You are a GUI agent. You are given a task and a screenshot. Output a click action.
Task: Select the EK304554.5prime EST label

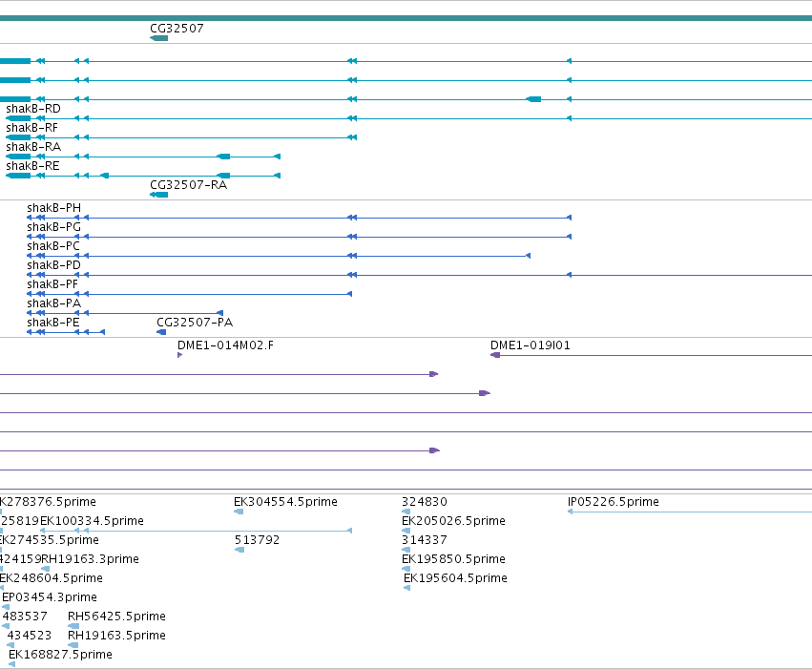coord(285,502)
